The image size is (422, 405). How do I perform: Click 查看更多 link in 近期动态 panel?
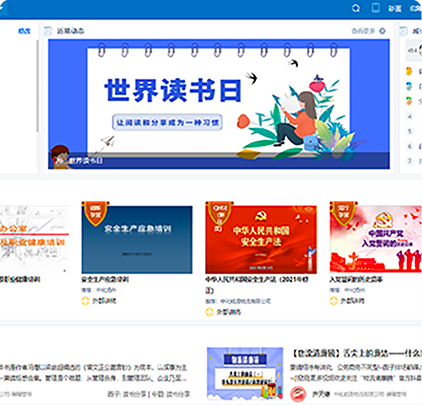363,31
